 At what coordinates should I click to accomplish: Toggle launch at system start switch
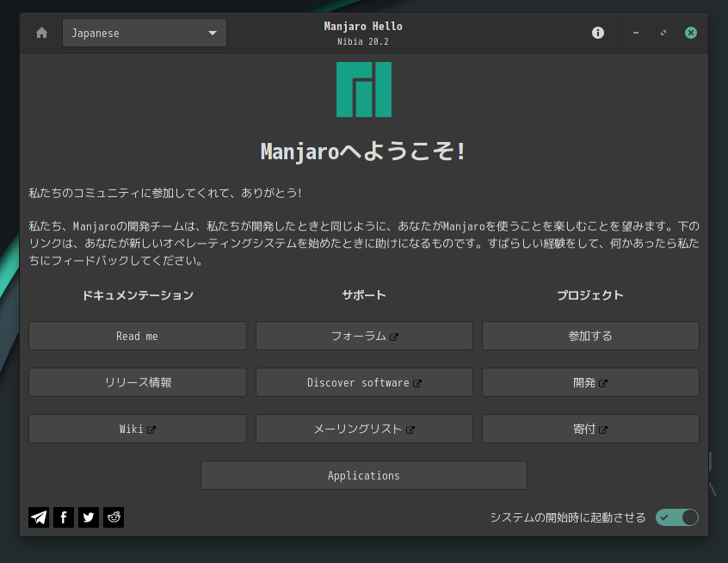677,517
